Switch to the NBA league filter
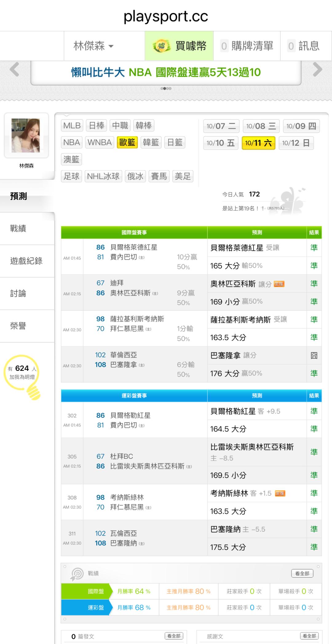Screen dimensions: 332x644 click(x=72, y=143)
